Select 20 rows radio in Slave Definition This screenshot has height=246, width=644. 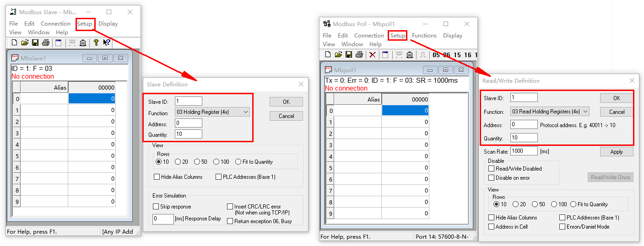pos(178,162)
